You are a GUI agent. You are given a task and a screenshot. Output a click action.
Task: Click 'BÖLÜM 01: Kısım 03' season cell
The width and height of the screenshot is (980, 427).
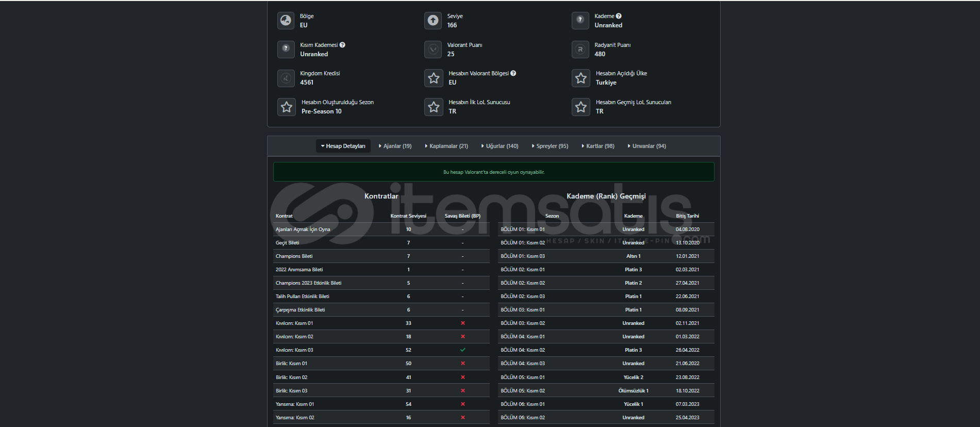pyautogui.click(x=523, y=256)
